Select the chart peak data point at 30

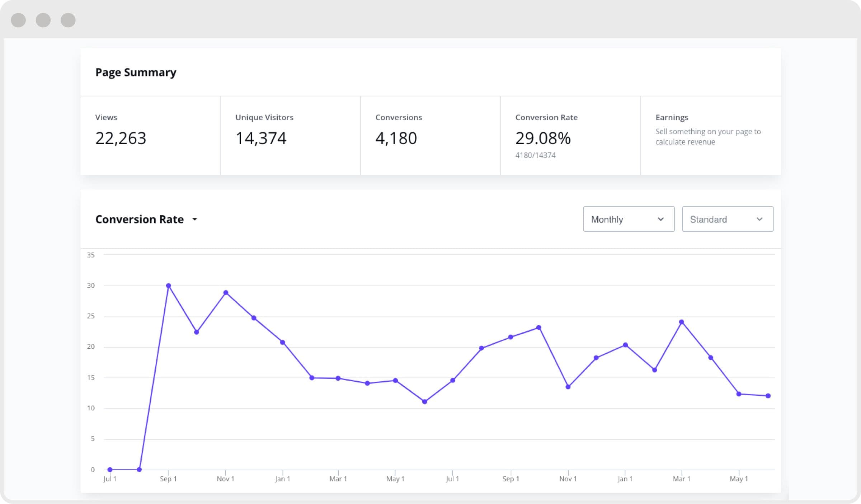point(168,286)
